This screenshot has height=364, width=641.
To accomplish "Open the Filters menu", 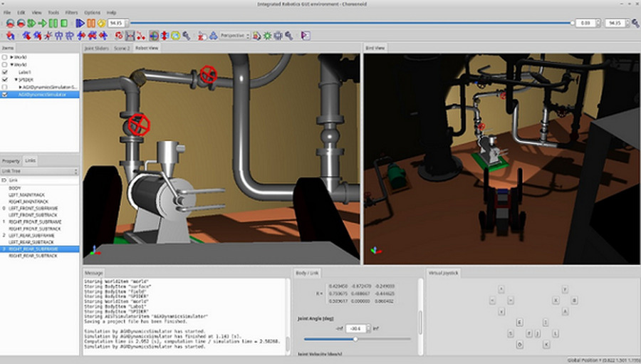I will [x=71, y=13].
